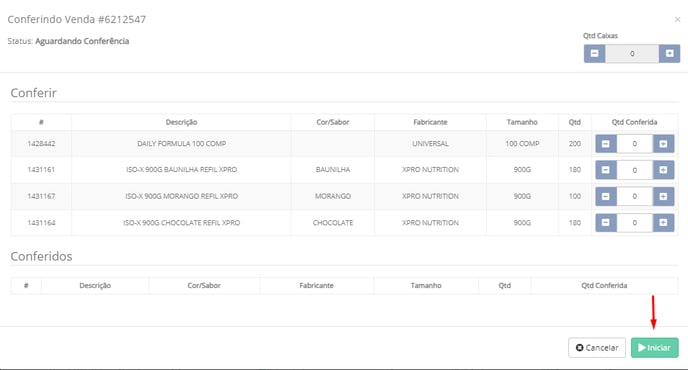Subtract one from ISO-X MORANGO quantity
688x370 pixels.
(606, 197)
